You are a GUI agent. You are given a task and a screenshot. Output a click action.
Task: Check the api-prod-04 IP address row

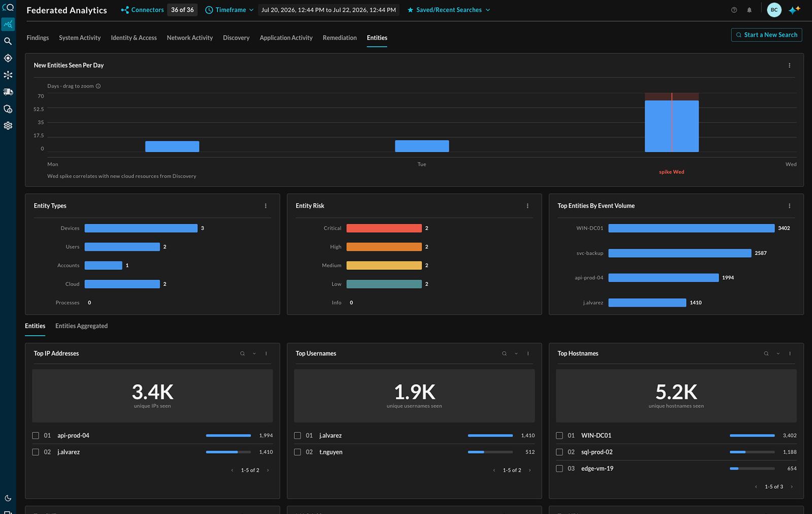tap(36, 435)
